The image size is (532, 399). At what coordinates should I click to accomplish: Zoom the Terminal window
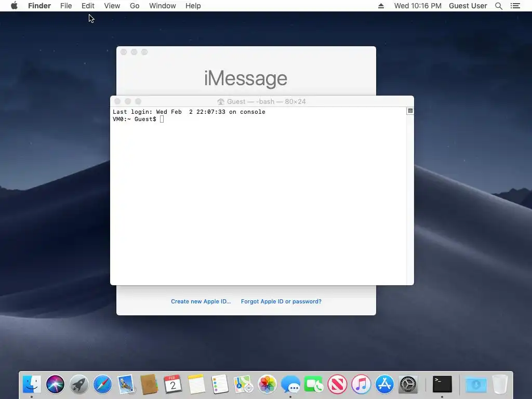pos(138,101)
